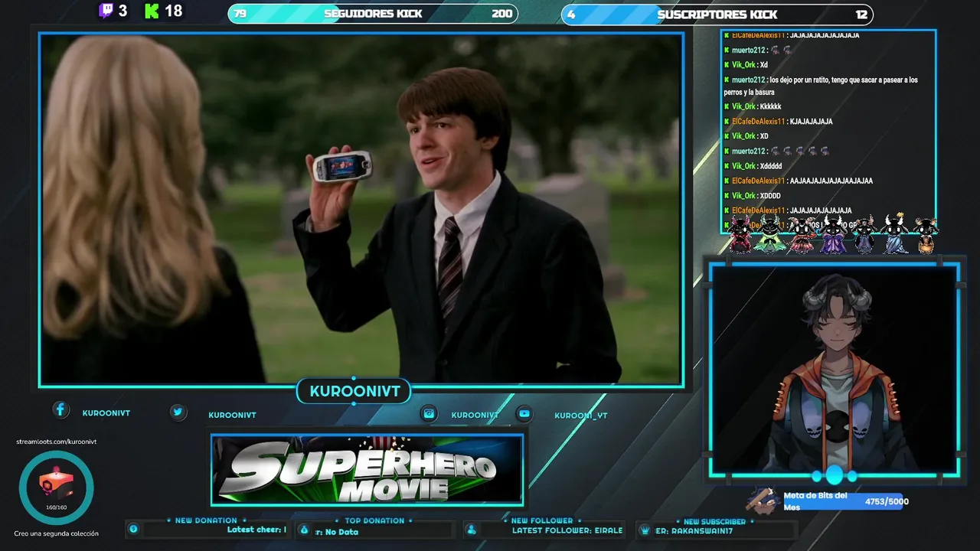Image resolution: width=980 pixels, height=551 pixels.
Task: Click muerto212's message with five emotes
Action: [x=777, y=152]
